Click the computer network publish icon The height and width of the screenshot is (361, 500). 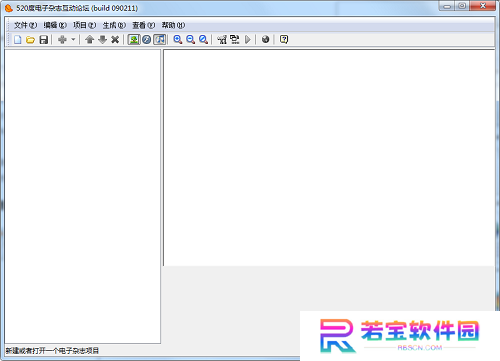235,40
